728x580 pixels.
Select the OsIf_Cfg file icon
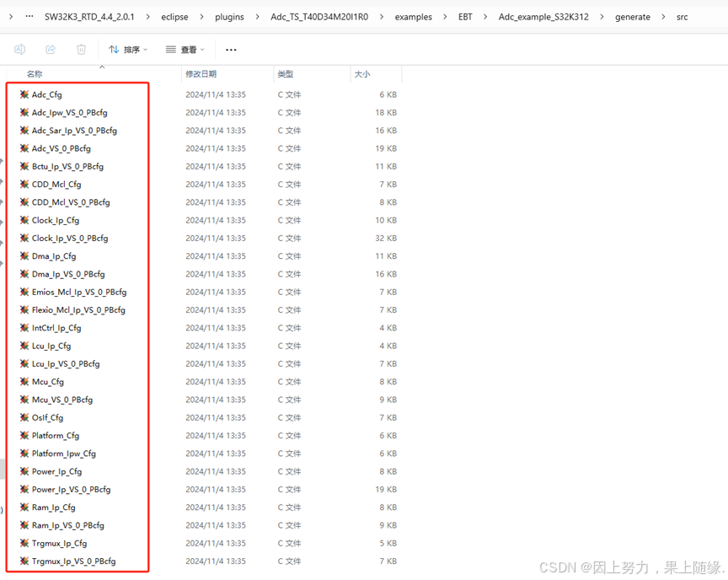pyautogui.click(x=24, y=417)
